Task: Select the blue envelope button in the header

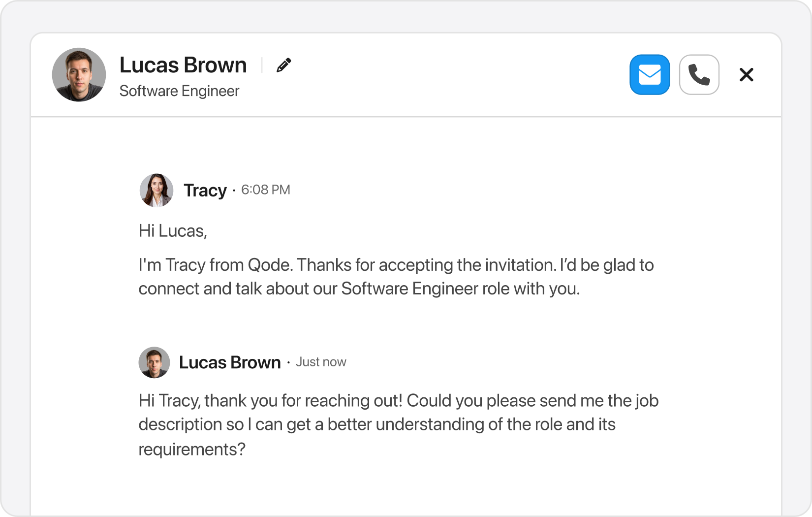Action: click(x=650, y=75)
